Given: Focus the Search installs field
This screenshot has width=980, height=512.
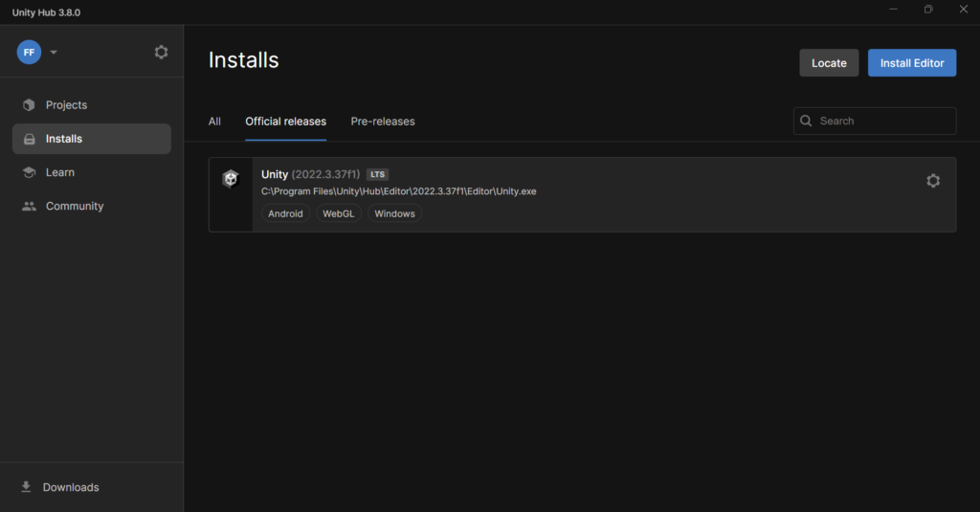Looking at the screenshot, I should tap(875, 121).
